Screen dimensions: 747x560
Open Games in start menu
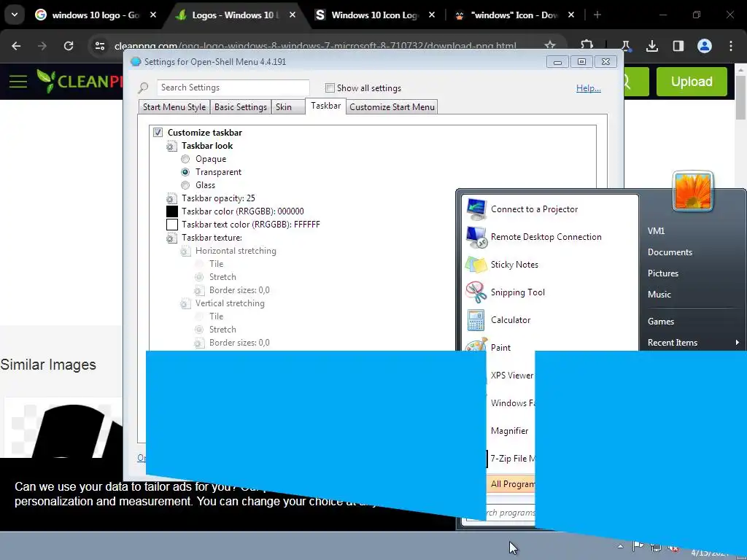pos(661,322)
